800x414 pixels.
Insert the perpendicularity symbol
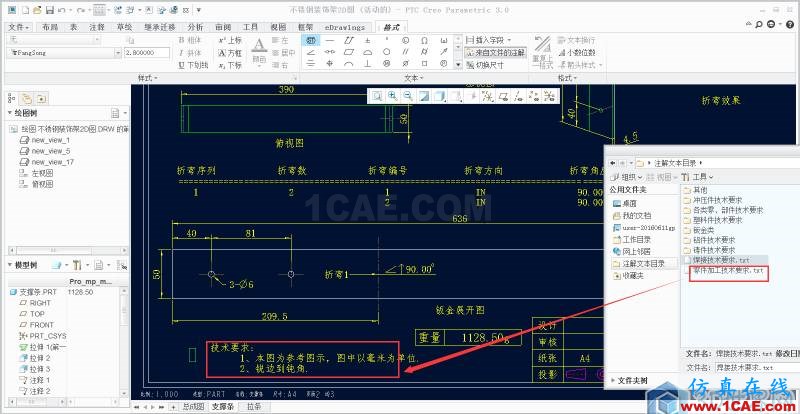tap(367, 63)
